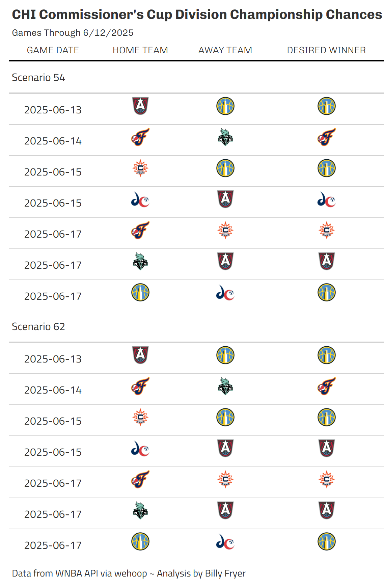384x588 pixels.
Task: Select the DESIRED WINNER column header
Action: (327, 50)
